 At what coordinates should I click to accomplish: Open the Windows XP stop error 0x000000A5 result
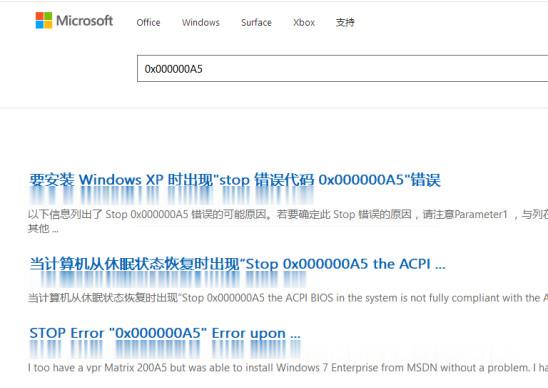point(235,180)
